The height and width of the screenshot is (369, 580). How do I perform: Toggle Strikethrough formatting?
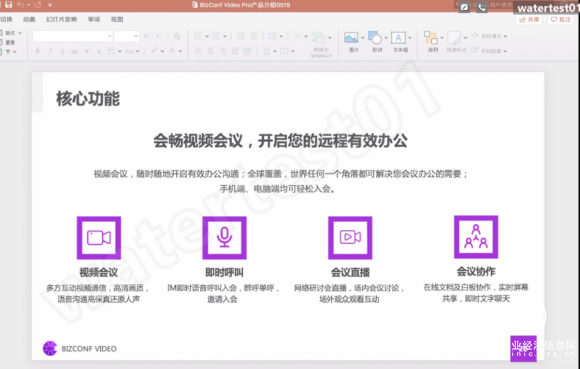click(74, 51)
